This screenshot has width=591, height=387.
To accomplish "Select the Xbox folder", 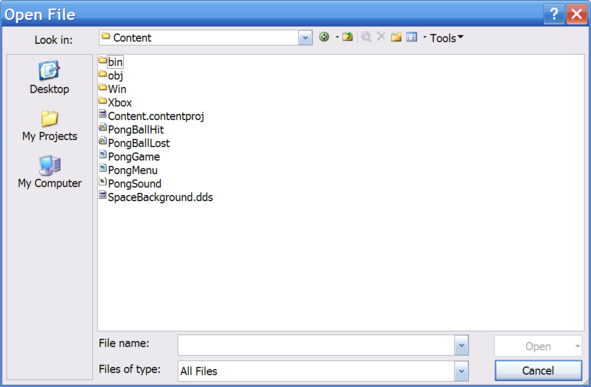I will 115,102.
